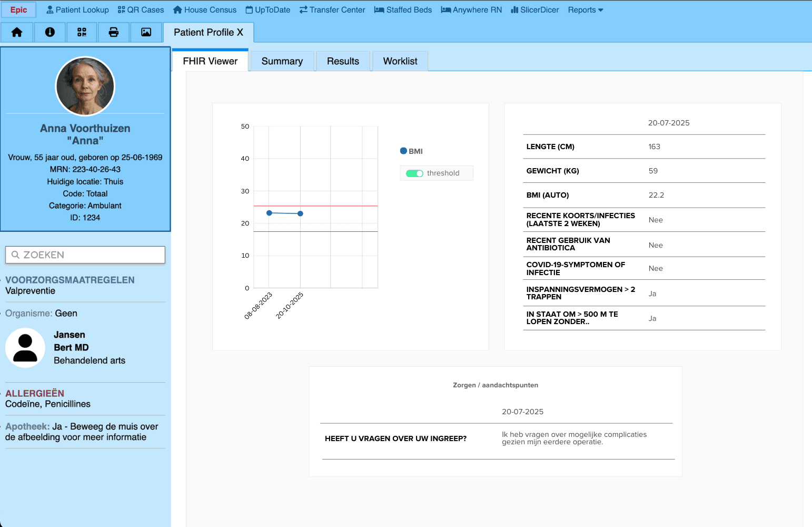Open the Home screen icon in toolbar
This screenshot has width=812, height=527.
[x=16, y=32]
